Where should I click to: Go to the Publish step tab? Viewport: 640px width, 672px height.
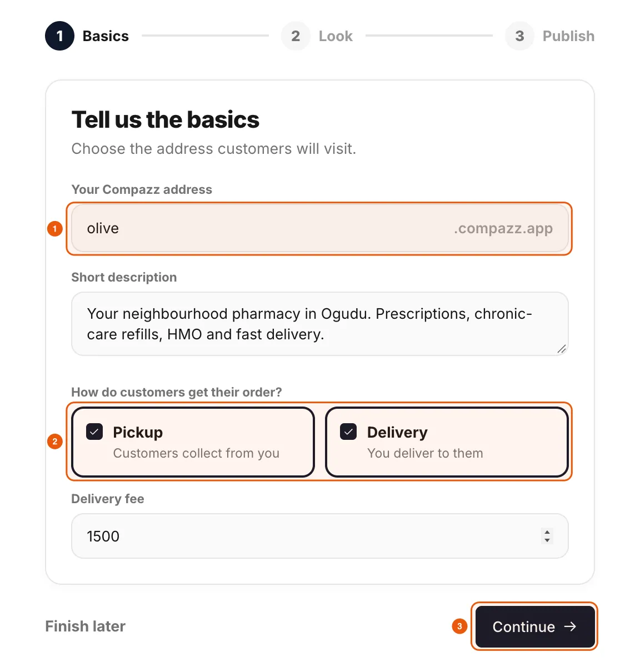point(568,36)
